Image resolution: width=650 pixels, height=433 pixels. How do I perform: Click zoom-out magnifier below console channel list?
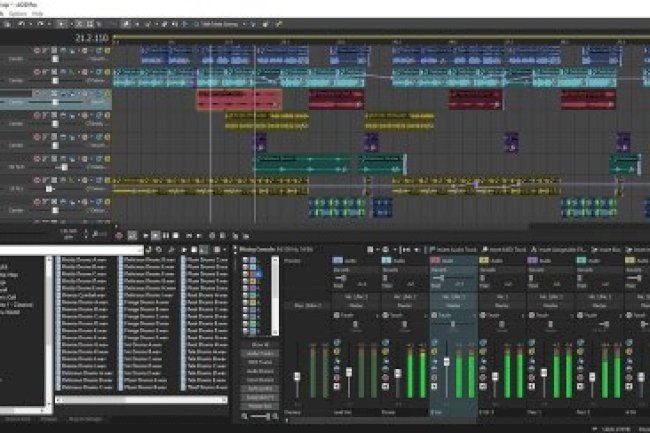(245, 416)
